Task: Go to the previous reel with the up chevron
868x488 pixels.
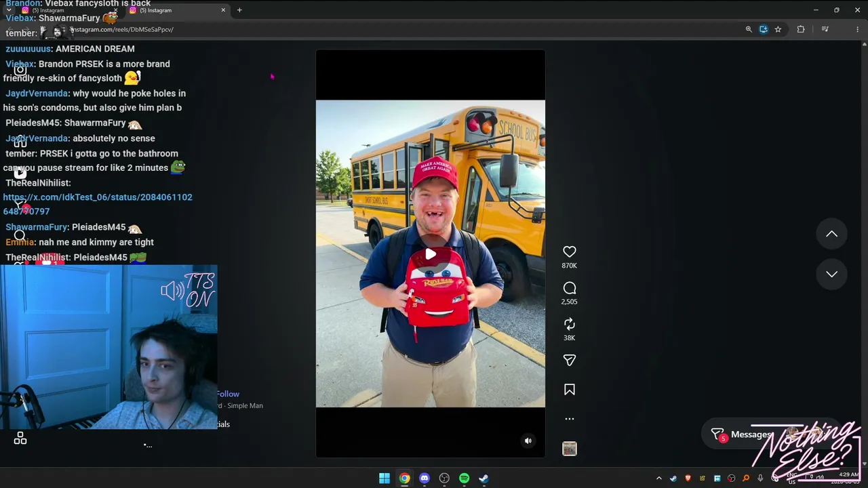Action: click(831, 234)
